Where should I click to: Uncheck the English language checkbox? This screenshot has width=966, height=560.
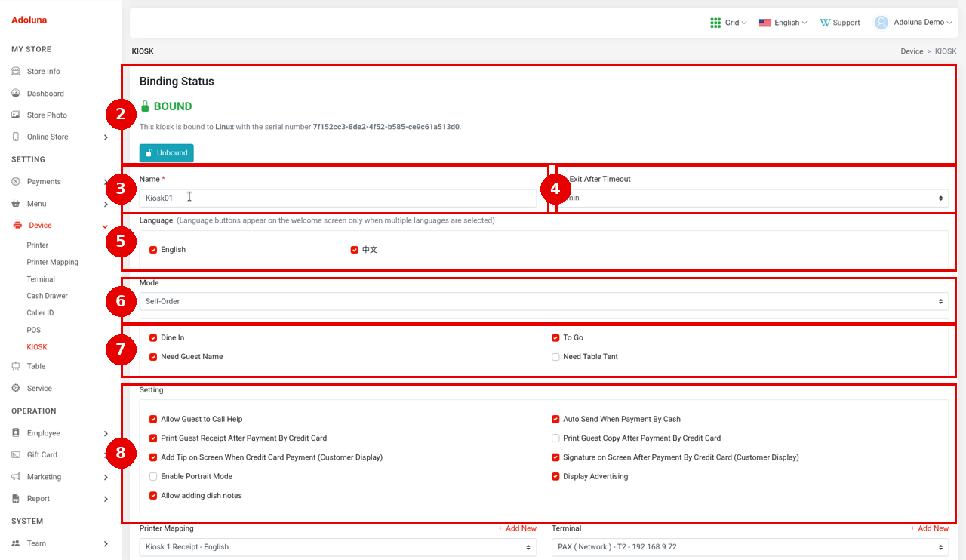[x=153, y=250]
